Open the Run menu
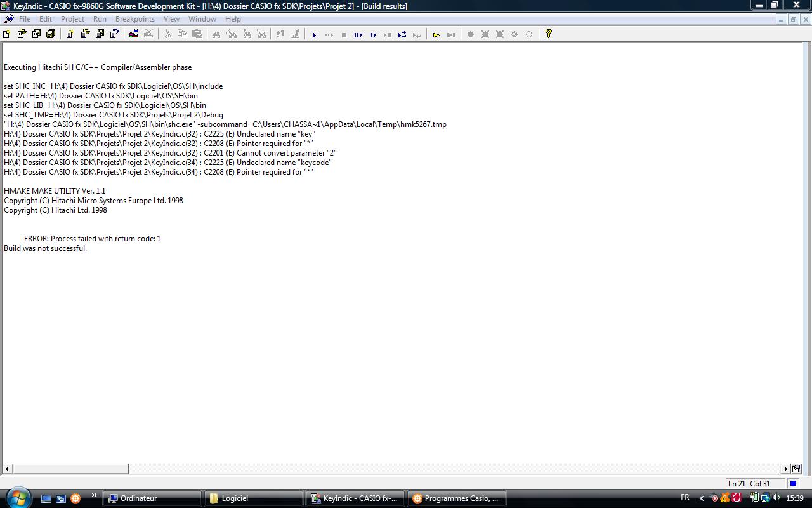Image resolution: width=812 pixels, height=508 pixels. point(100,19)
